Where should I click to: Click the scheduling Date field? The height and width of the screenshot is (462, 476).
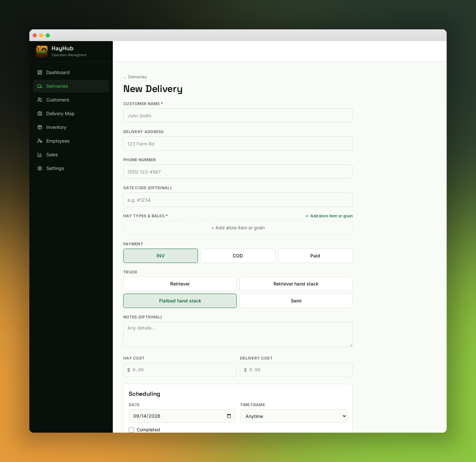182,416
